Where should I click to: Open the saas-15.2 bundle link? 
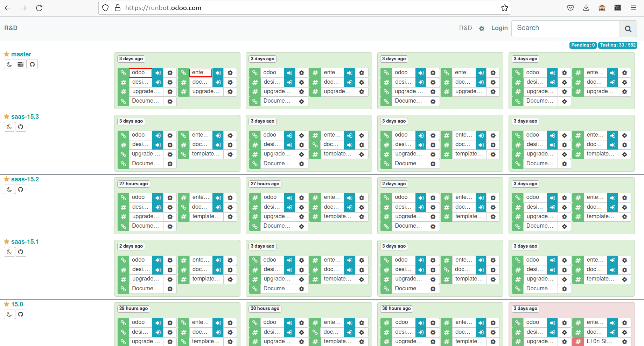point(25,179)
